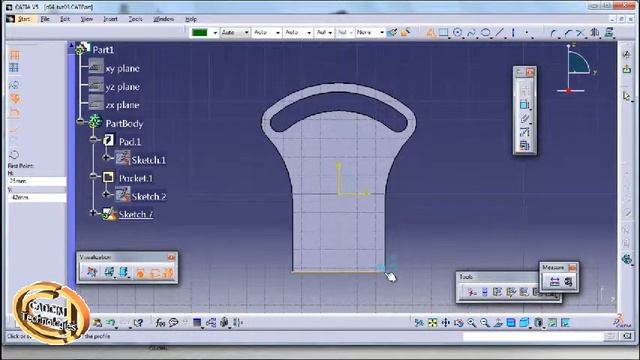Image resolution: width=640 pixels, height=360 pixels.
Task: Click the Measure Item icon
Action: coord(568,281)
